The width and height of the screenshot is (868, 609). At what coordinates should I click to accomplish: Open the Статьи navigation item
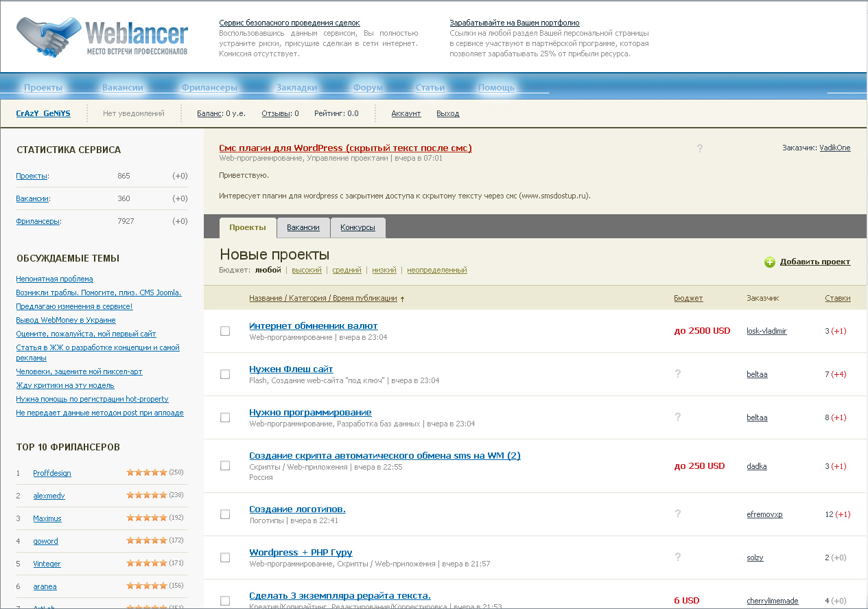click(x=430, y=87)
